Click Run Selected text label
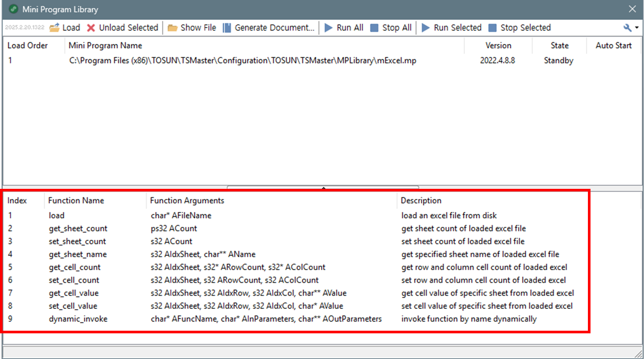This screenshot has width=644, height=359. [x=458, y=28]
